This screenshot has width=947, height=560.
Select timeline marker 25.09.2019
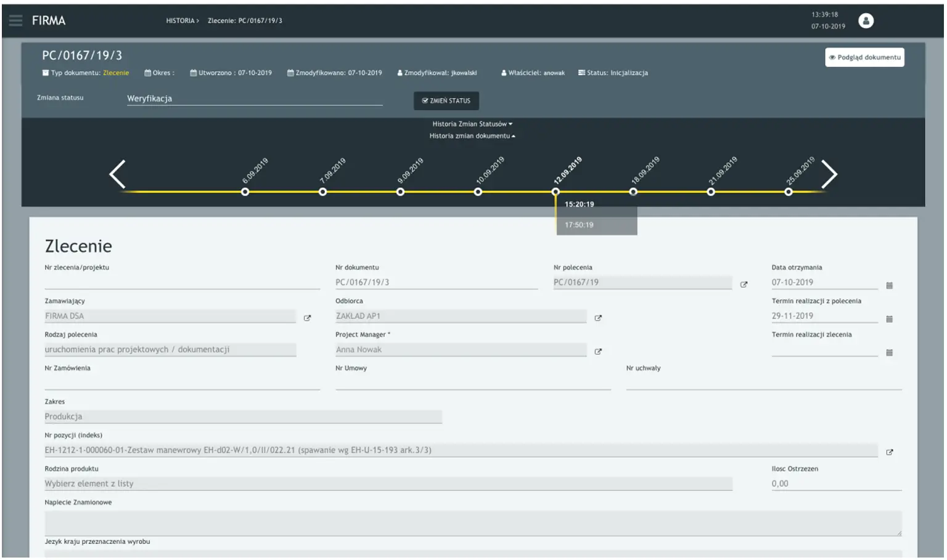pos(789,192)
